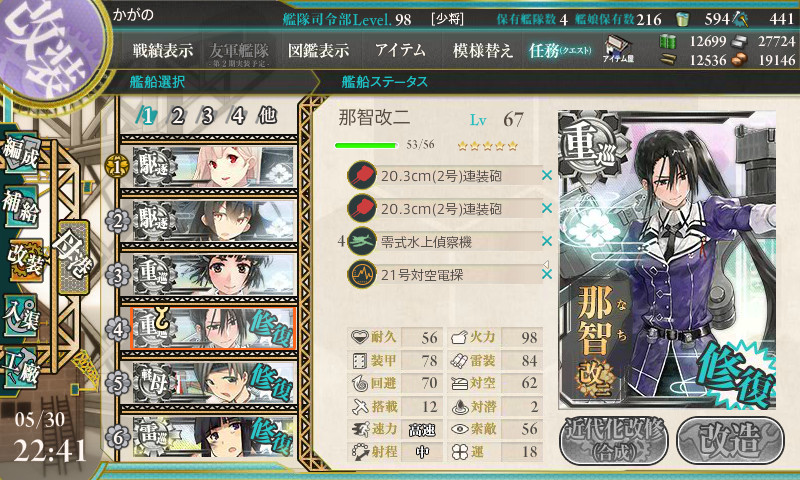The image size is (800, 480).
Task: Switch to fleet 2 tab
Action: point(177,116)
